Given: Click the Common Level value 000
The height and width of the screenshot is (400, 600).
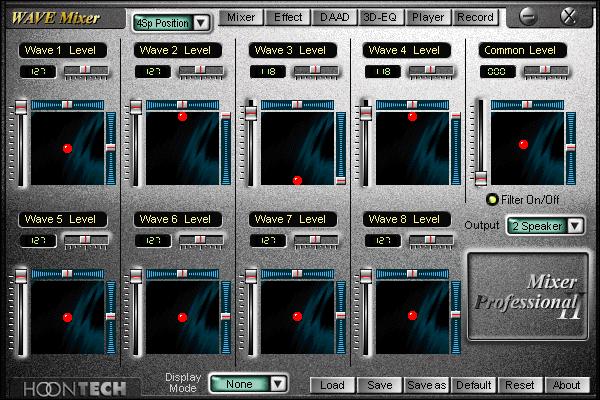Looking at the screenshot, I should pos(497,72).
